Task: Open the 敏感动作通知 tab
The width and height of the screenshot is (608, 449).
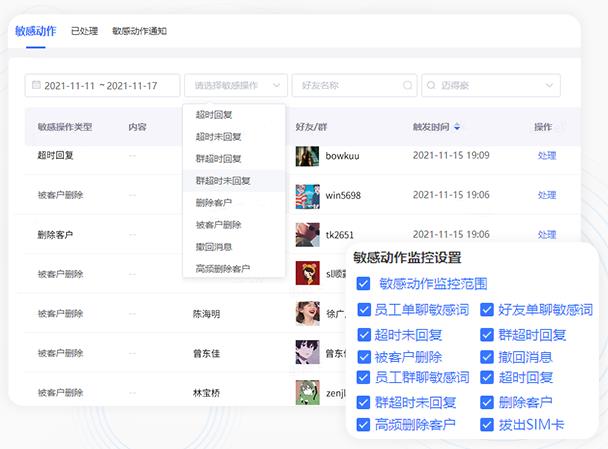Action: (x=140, y=31)
